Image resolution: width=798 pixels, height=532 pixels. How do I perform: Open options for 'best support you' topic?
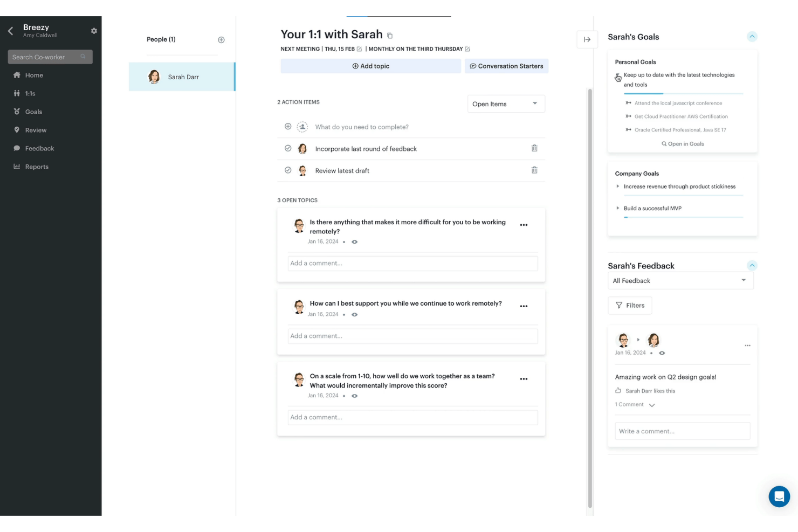coord(524,306)
